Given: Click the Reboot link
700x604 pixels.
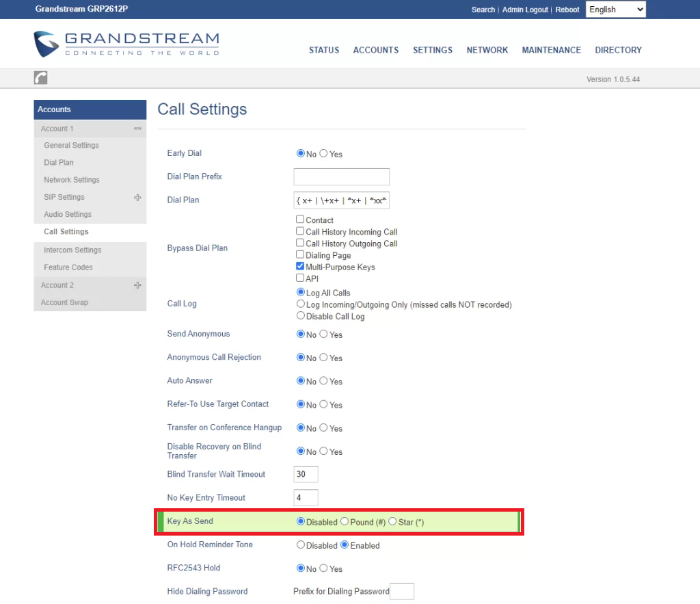Looking at the screenshot, I should [567, 10].
